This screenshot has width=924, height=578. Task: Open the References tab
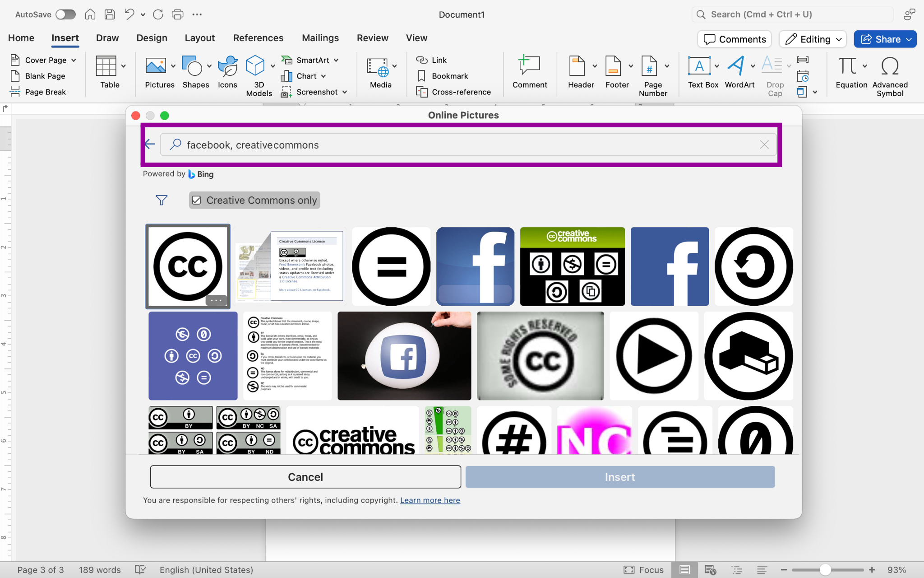pyautogui.click(x=259, y=38)
